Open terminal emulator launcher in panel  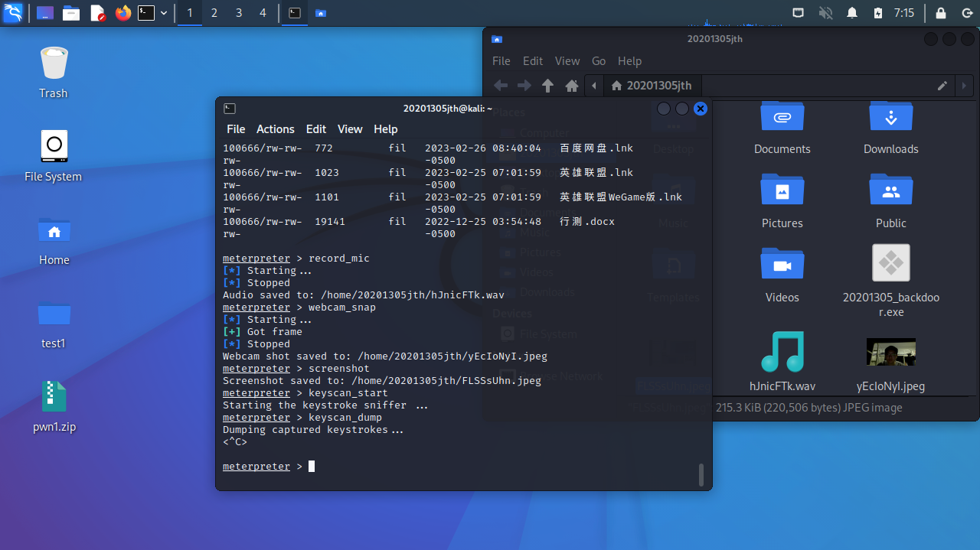(x=146, y=13)
